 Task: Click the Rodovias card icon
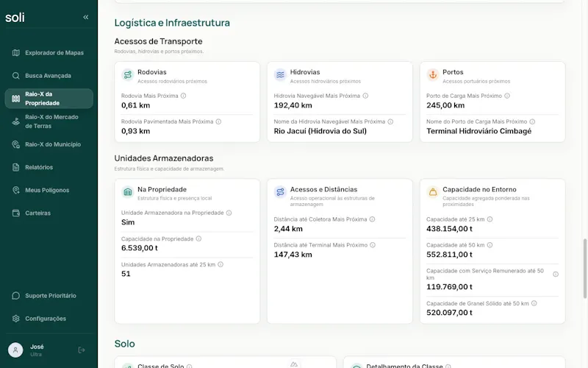[x=127, y=75]
